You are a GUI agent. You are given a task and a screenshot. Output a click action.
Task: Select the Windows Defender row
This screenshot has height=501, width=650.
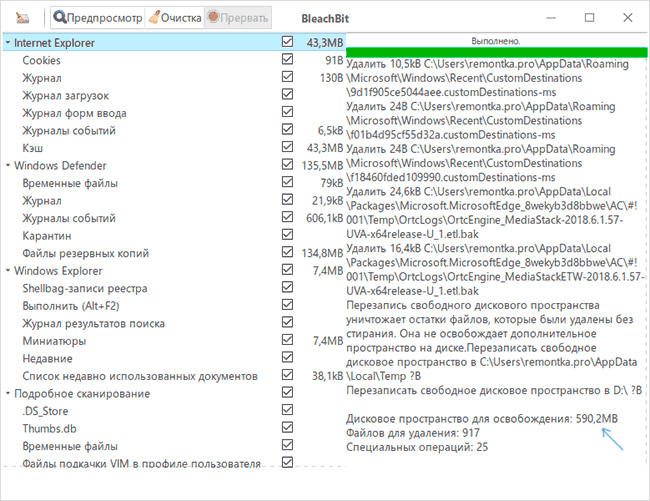coord(60,166)
